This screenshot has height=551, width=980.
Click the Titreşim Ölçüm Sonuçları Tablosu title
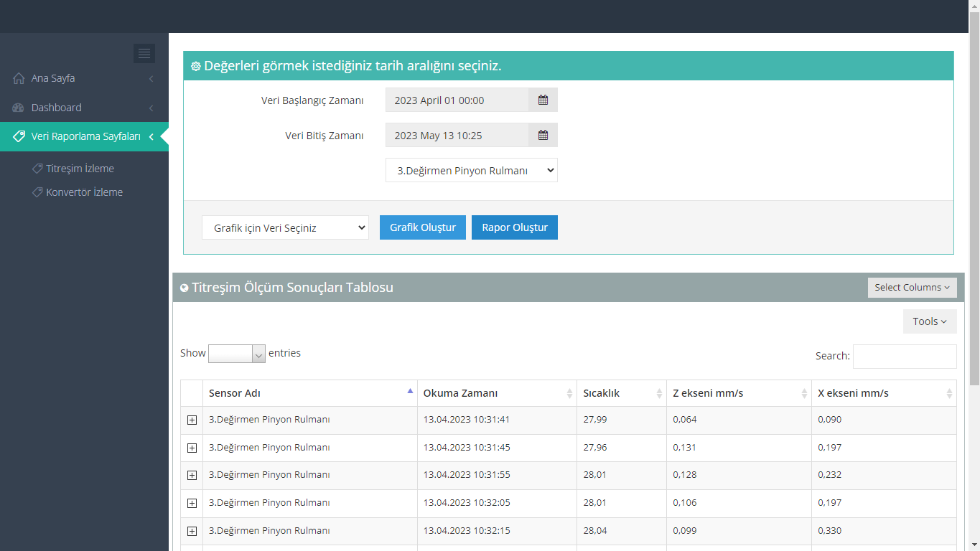point(292,288)
